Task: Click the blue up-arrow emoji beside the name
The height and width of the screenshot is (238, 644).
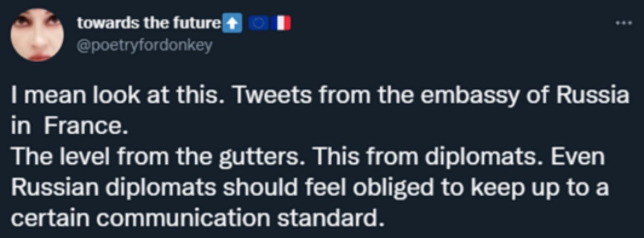Action: [x=233, y=23]
